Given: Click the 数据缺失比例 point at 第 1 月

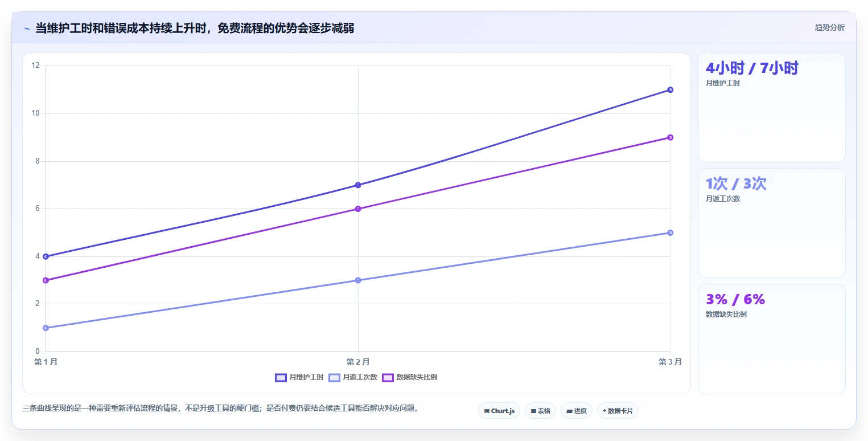Looking at the screenshot, I should click(46, 280).
